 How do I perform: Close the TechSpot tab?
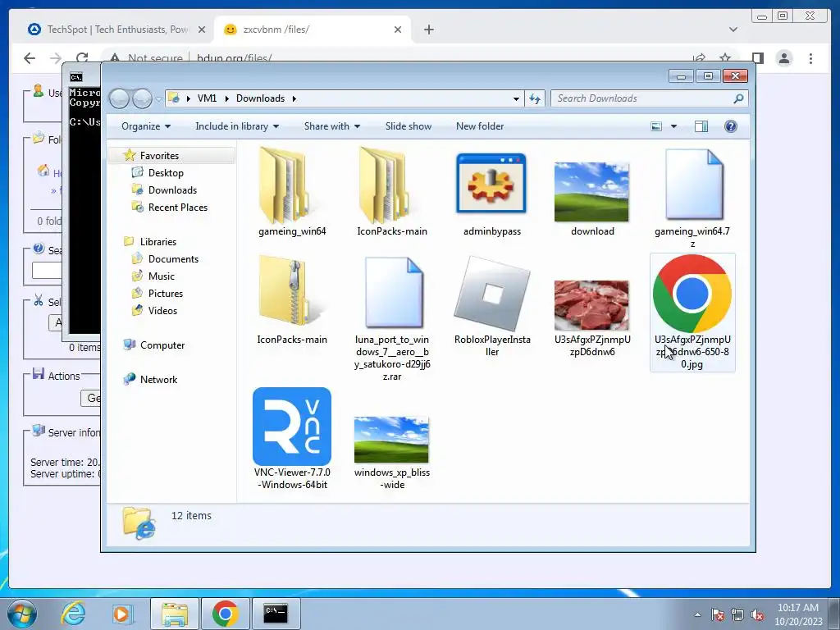[x=202, y=30]
